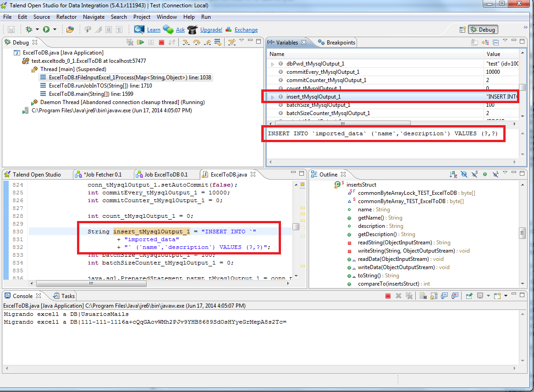This screenshot has width=534, height=392.
Task: Open Variables view menu triangle
Action: [x=505, y=40]
